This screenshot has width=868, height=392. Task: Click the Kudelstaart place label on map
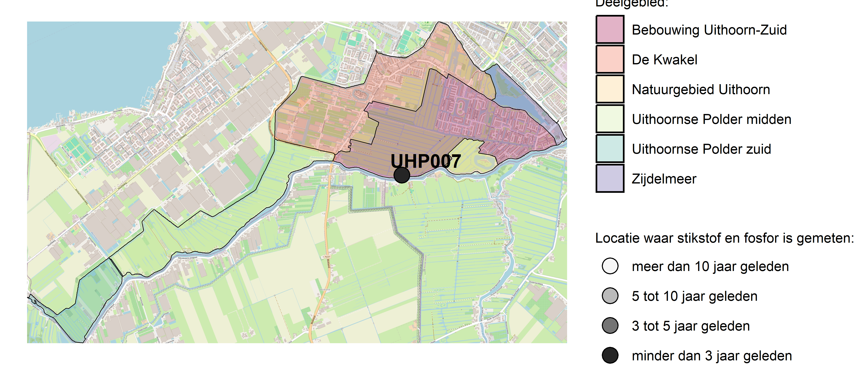tap(159, 117)
